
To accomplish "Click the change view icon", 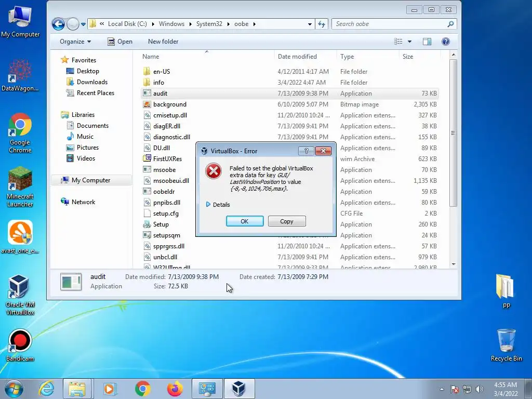I will tap(398, 42).
